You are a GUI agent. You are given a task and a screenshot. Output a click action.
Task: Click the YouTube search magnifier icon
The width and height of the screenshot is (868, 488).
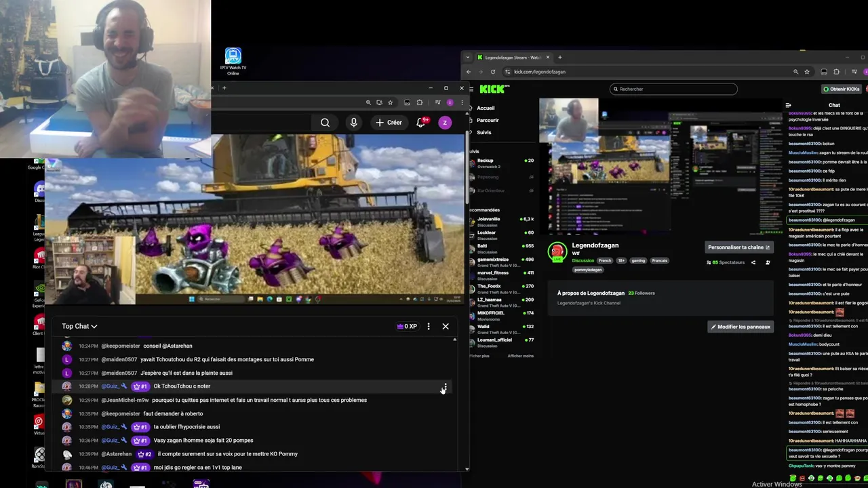(325, 123)
